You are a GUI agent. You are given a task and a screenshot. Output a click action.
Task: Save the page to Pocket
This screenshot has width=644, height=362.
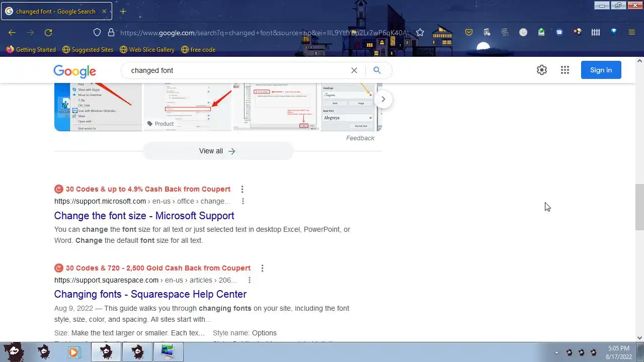[469, 33]
